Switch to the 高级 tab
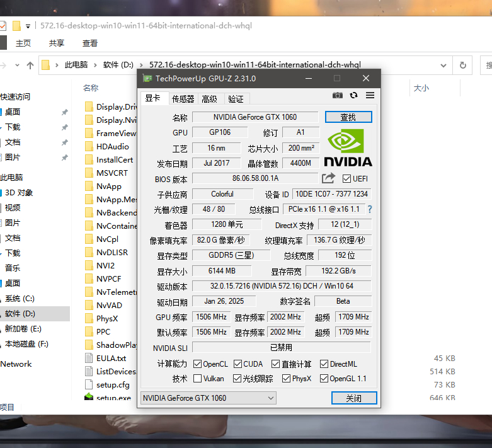The width and height of the screenshot is (492, 448). (x=210, y=99)
